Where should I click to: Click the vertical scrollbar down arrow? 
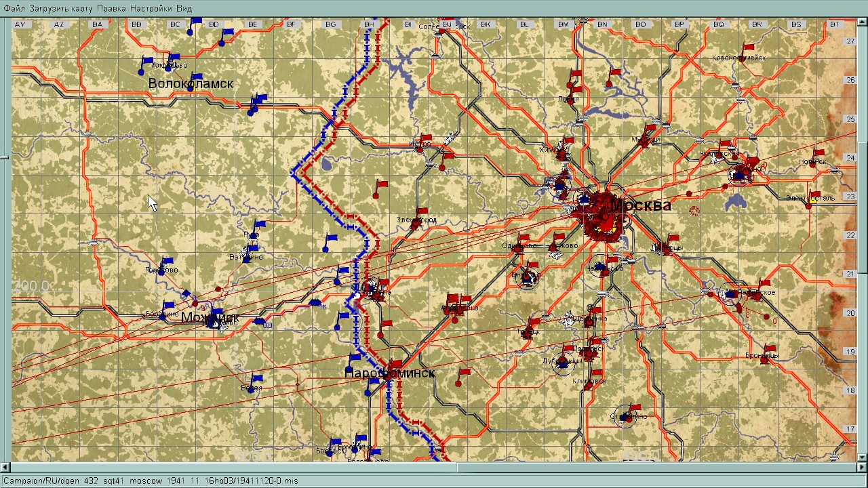862,457
